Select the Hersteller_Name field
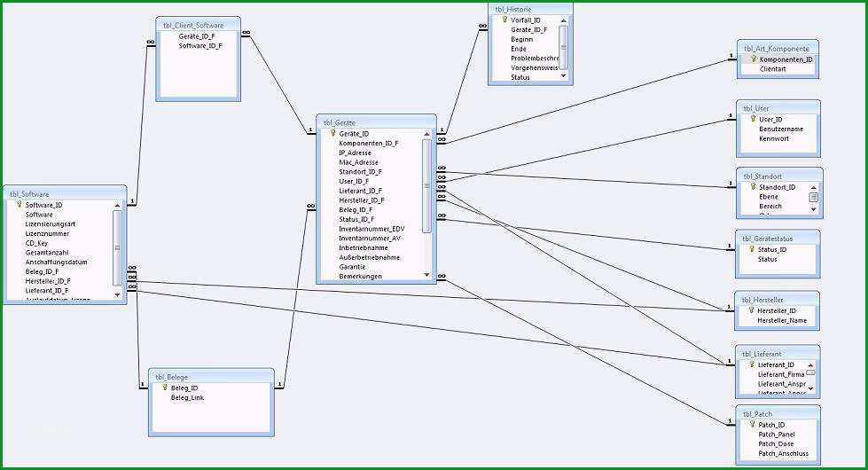The width and height of the screenshot is (868, 470). [x=782, y=320]
